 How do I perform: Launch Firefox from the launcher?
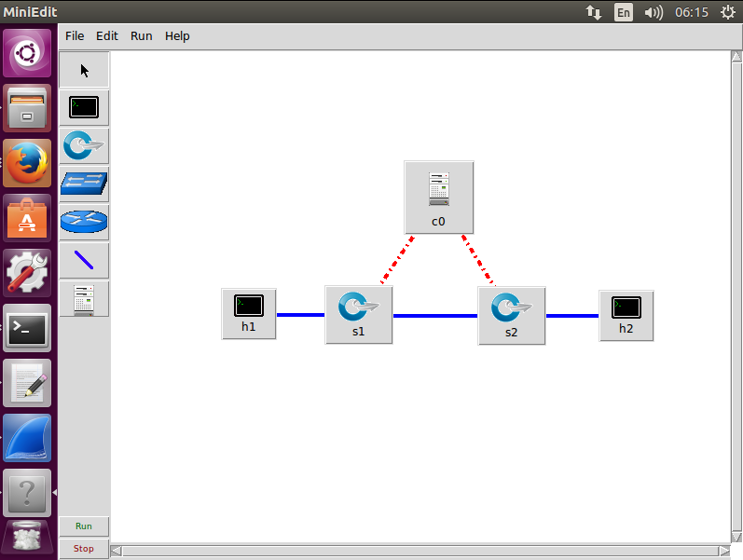pos(27,163)
